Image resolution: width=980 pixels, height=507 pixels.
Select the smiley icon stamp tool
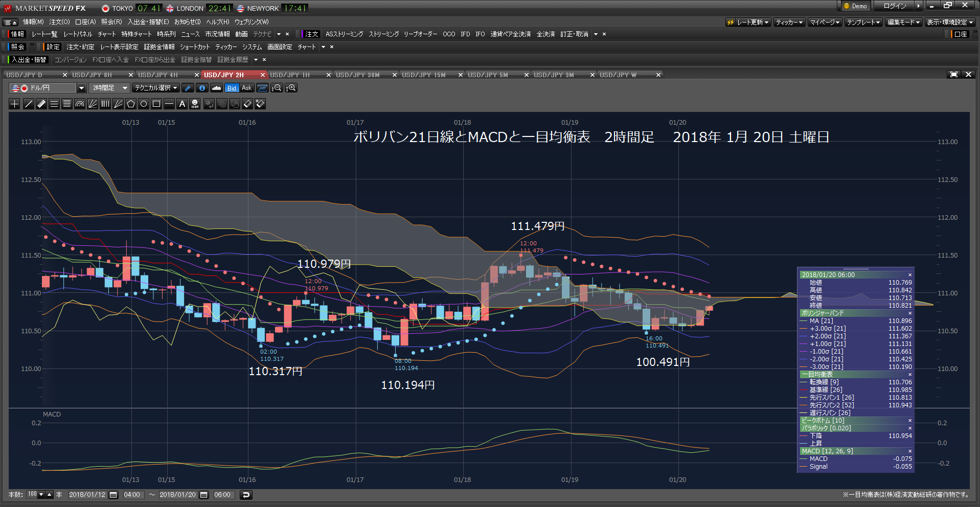tap(195, 104)
